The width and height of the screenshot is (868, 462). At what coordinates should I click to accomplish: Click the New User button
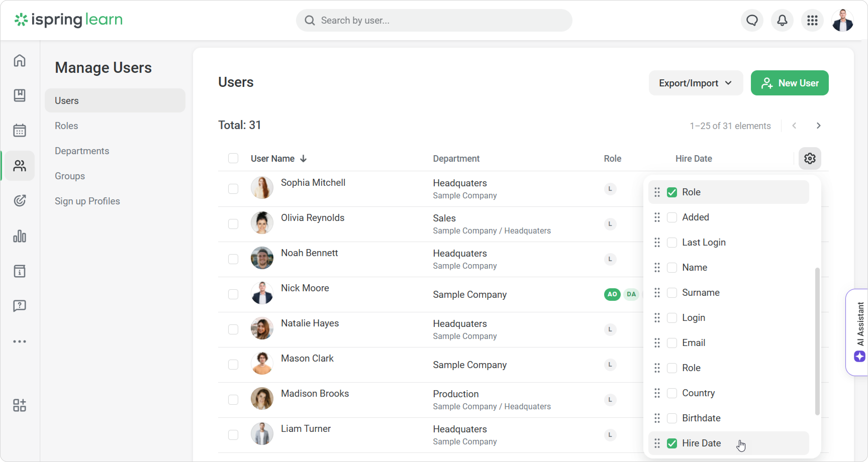click(x=790, y=83)
